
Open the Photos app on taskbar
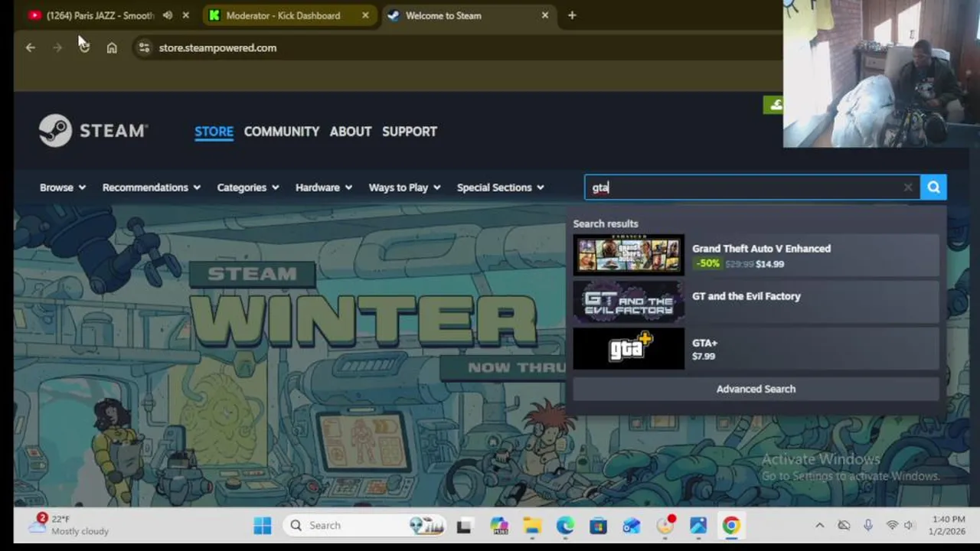(698, 526)
